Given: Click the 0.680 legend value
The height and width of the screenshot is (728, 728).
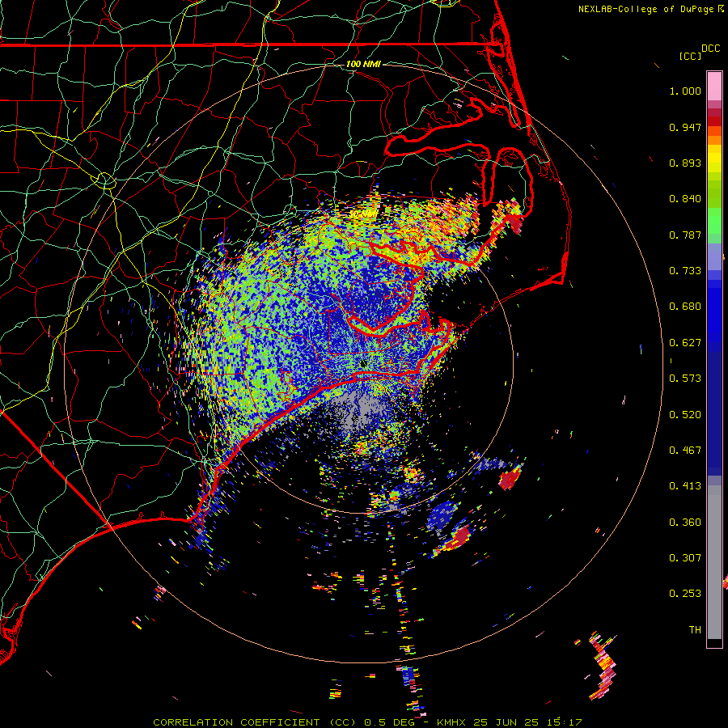Looking at the screenshot, I should point(685,307).
